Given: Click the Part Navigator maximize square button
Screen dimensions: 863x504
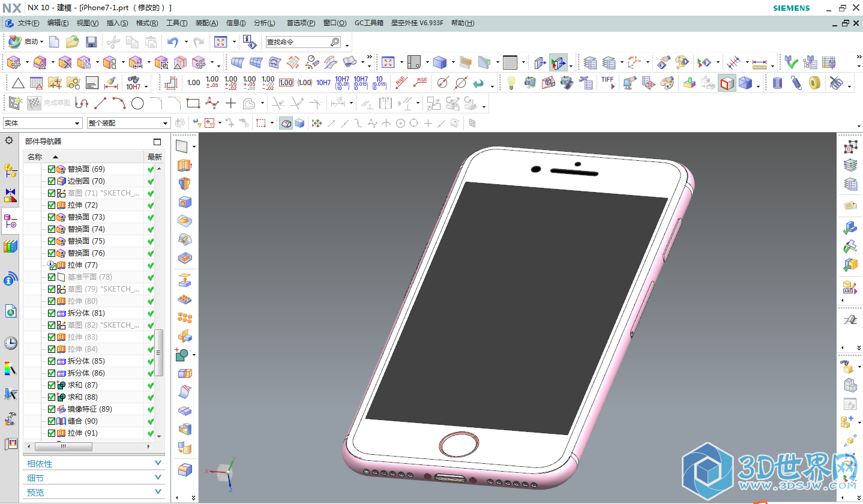Looking at the screenshot, I should point(157,142).
